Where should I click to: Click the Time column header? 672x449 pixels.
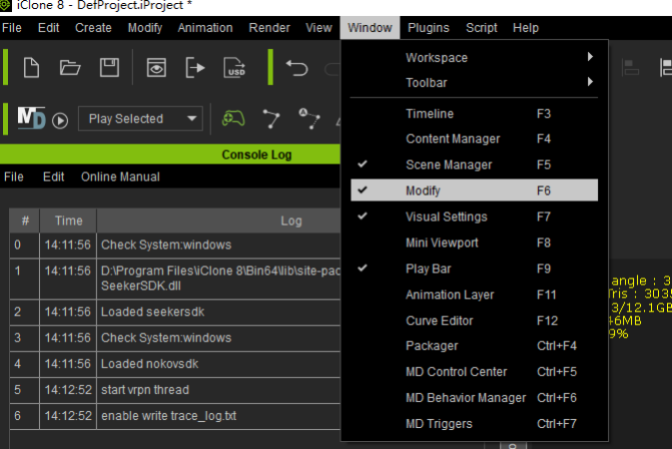tap(68, 220)
